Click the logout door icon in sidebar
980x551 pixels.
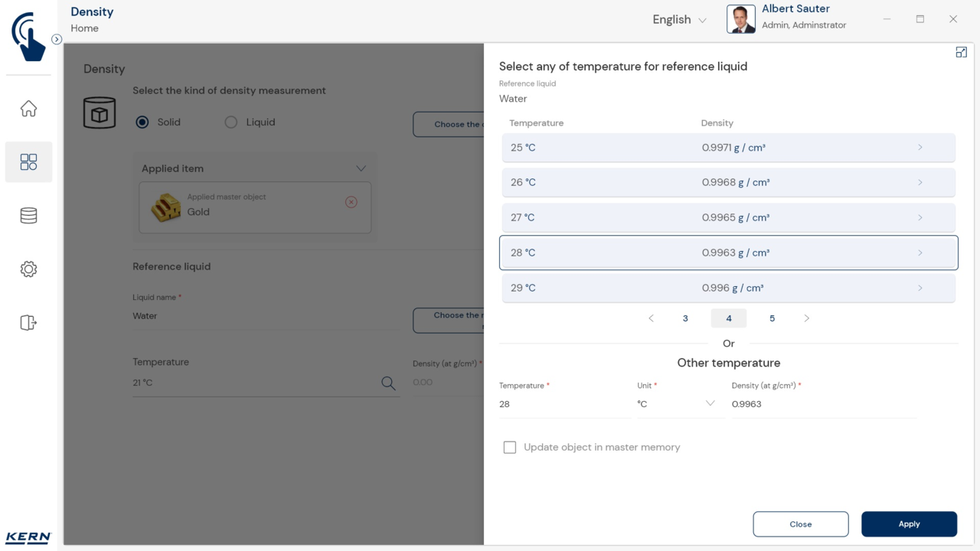click(x=28, y=322)
